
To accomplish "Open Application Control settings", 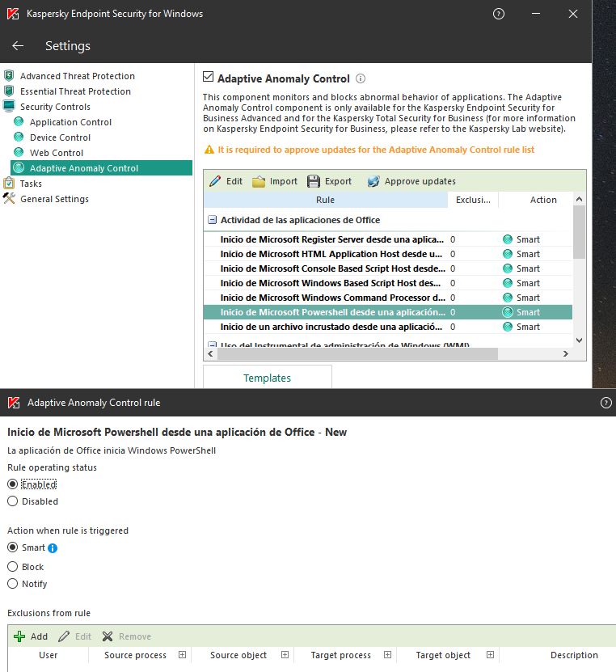I will coord(70,122).
